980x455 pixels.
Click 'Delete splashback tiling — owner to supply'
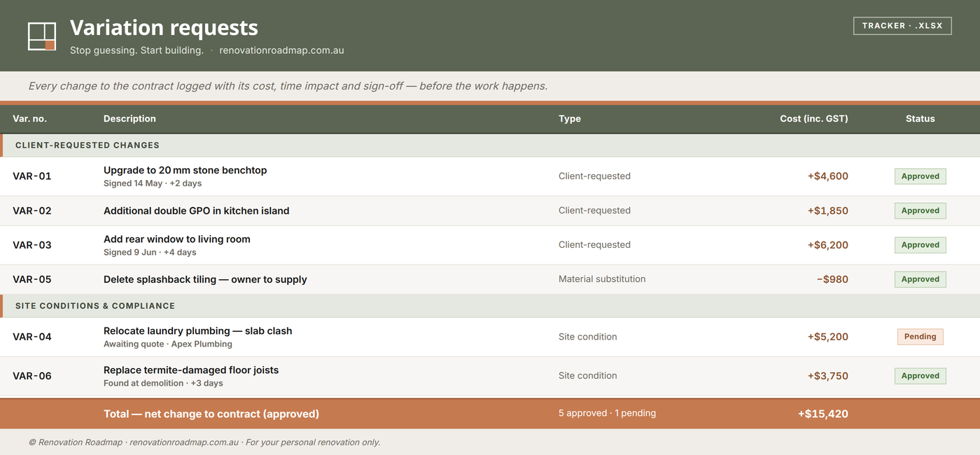click(x=205, y=279)
